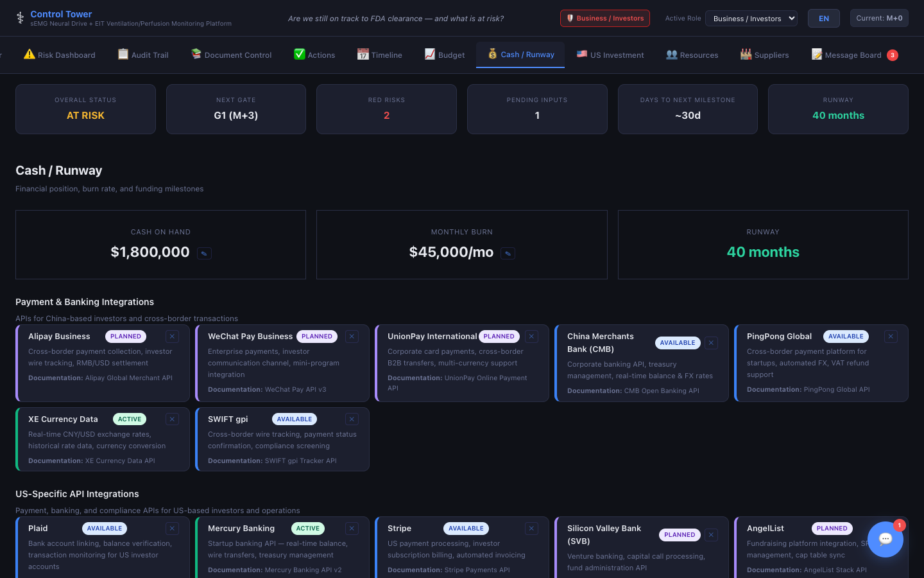Viewport: 924px width, 578px height.
Task: Toggle the ACTIVE badge on XE Currency Data
Action: tap(130, 419)
